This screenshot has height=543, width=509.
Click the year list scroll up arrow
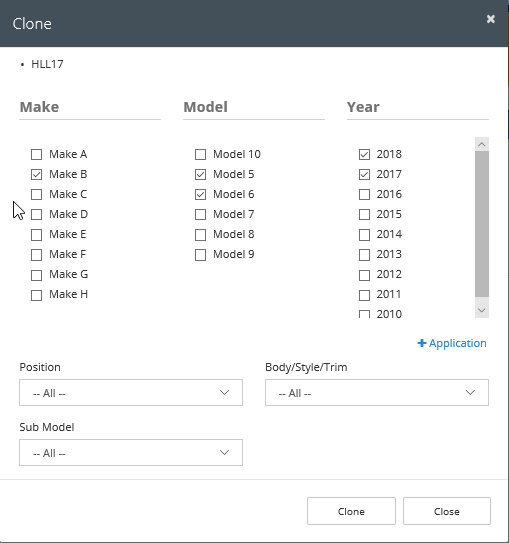pos(482,144)
